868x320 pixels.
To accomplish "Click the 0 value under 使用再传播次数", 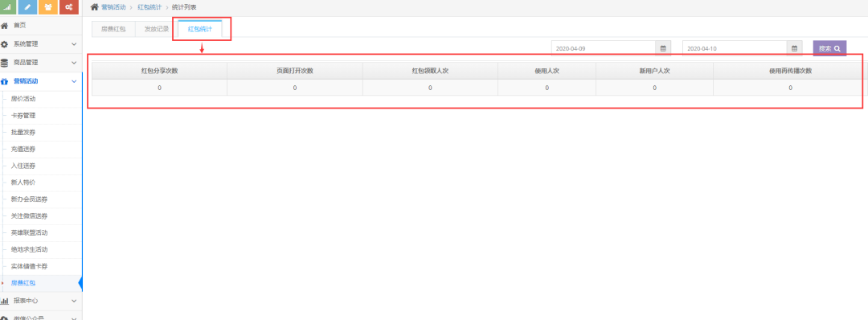I will pyautogui.click(x=790, y=88).
